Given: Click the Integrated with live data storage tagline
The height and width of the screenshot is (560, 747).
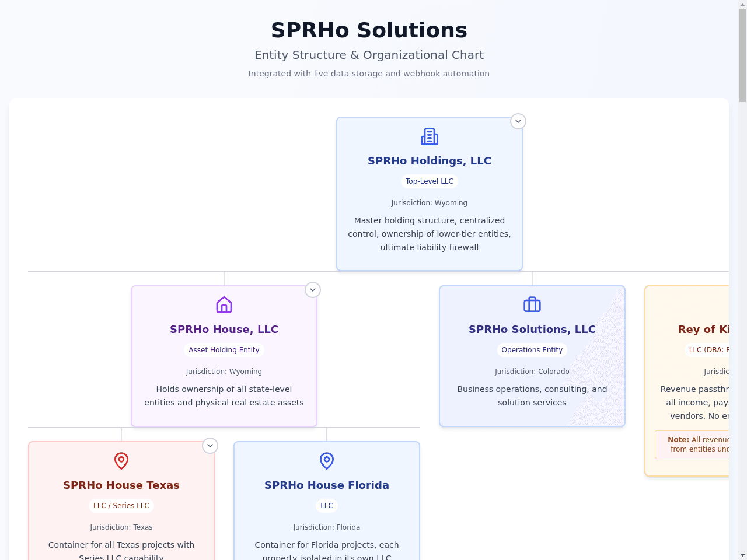Looking at the screenshot, I should pos(369,73).
